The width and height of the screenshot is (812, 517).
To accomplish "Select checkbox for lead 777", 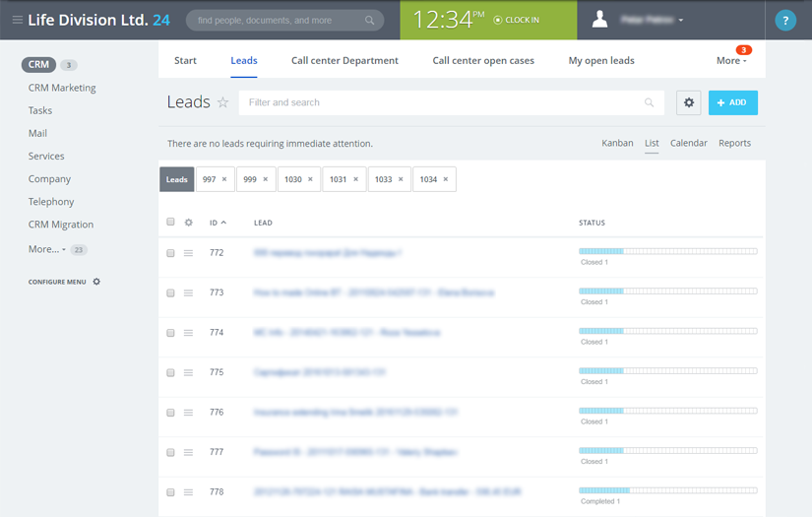I will 170,452.
